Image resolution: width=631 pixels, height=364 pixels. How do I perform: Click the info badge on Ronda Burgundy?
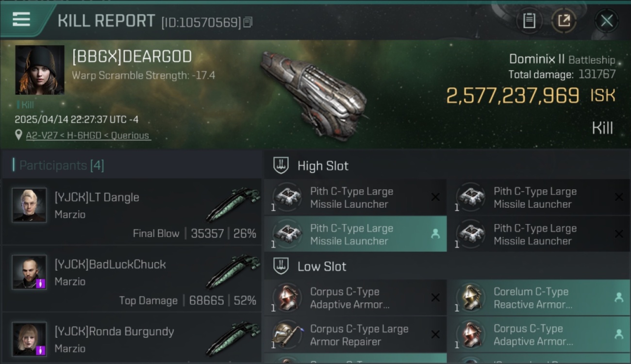click(x=41, y=350)
